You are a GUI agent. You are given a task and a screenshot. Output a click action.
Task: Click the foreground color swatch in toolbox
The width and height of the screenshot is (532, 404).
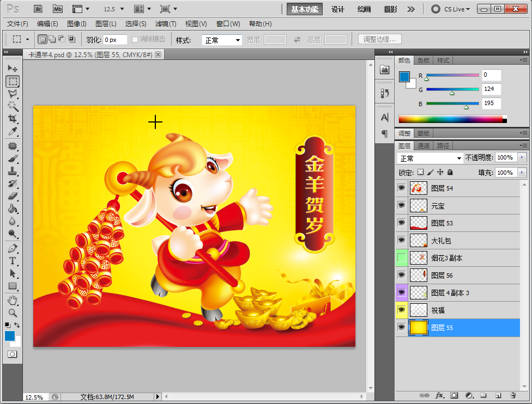click(x=9, y=336)
